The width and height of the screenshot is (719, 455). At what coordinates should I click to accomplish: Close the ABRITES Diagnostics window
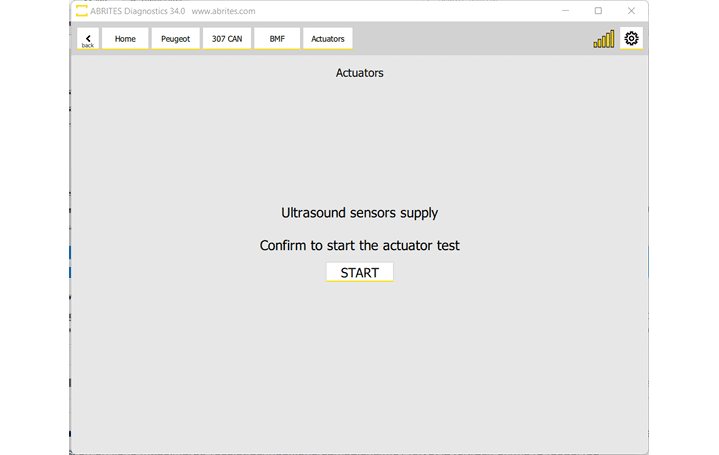(x=631, y=11)
